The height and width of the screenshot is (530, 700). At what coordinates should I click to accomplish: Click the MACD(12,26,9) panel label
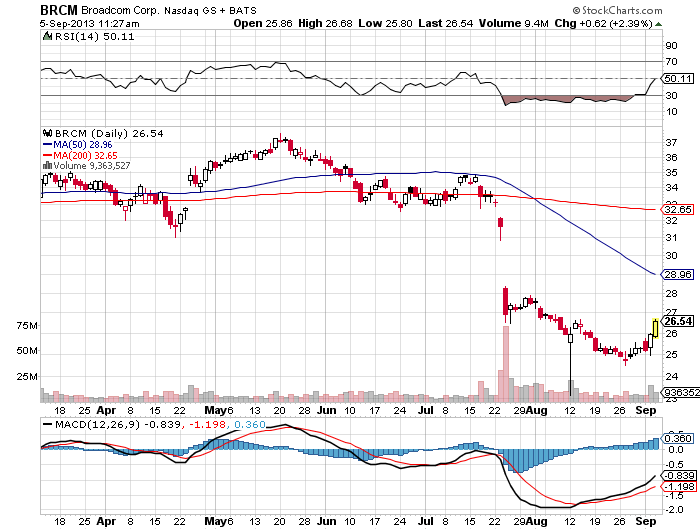coord(96,424)
